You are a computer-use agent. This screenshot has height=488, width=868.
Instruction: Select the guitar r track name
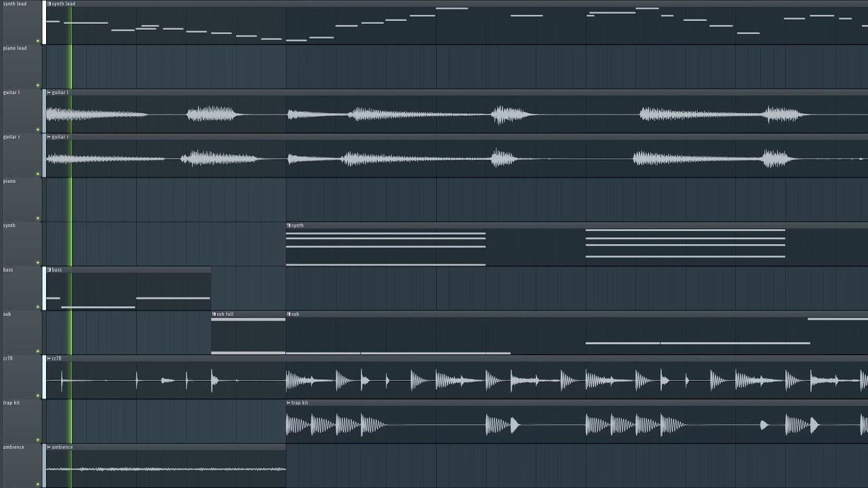[12, 137]
